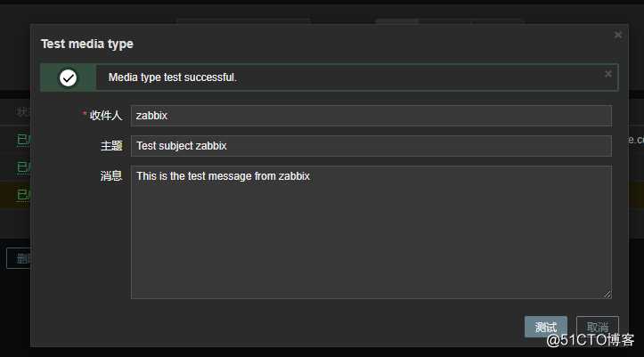Click the partially hidden button behind dialog

(x=19, y=258)
